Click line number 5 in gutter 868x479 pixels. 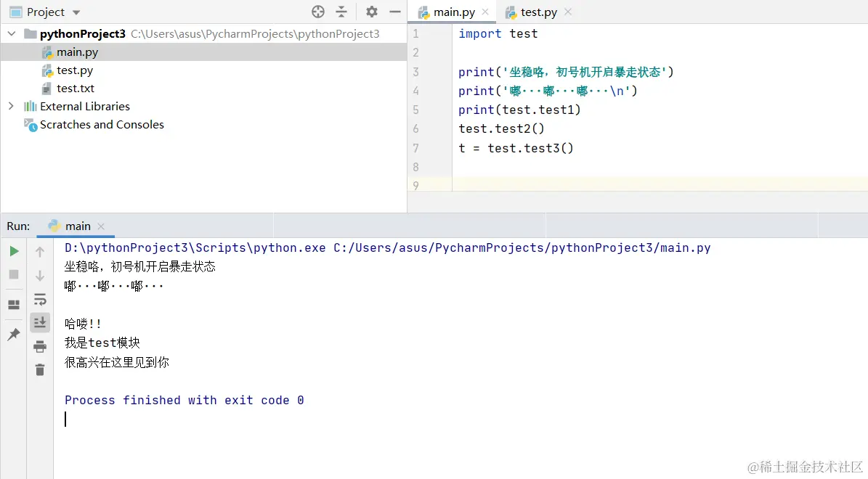point(415,110)
